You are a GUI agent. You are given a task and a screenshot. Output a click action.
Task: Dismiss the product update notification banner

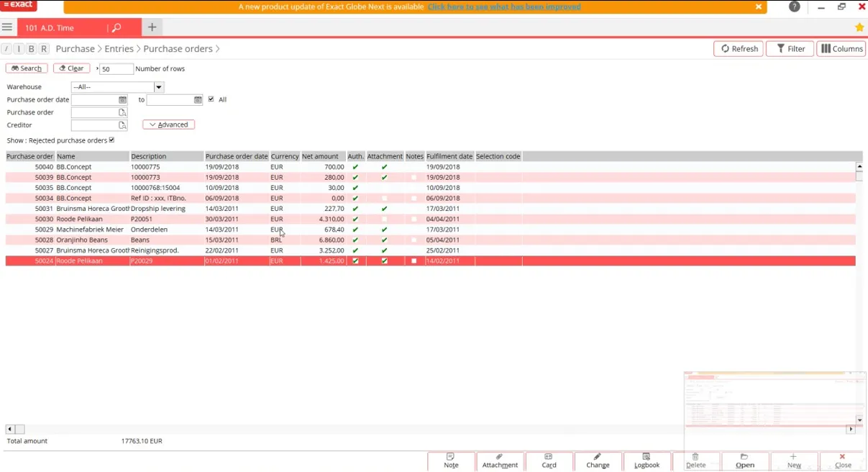coord(758,6)
